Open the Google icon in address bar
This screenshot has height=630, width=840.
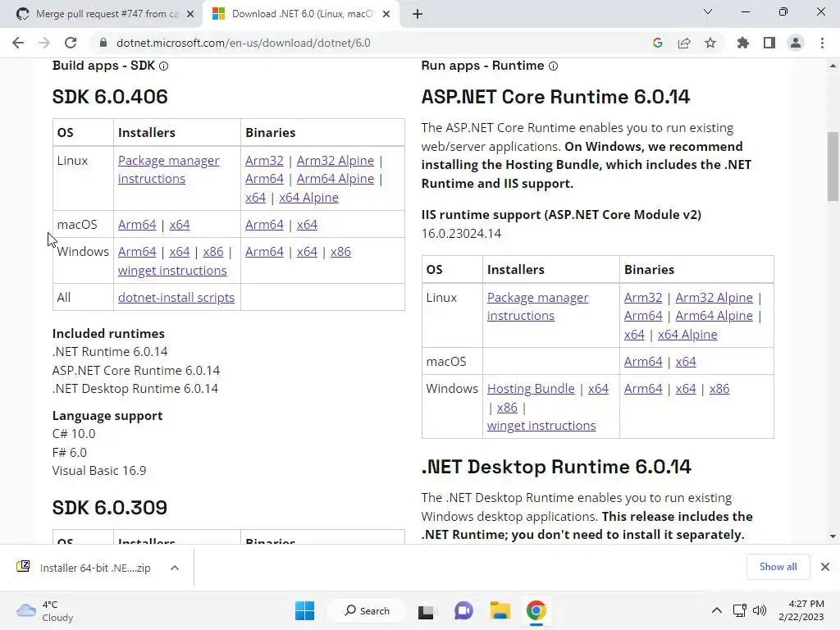tap(658, 43)
